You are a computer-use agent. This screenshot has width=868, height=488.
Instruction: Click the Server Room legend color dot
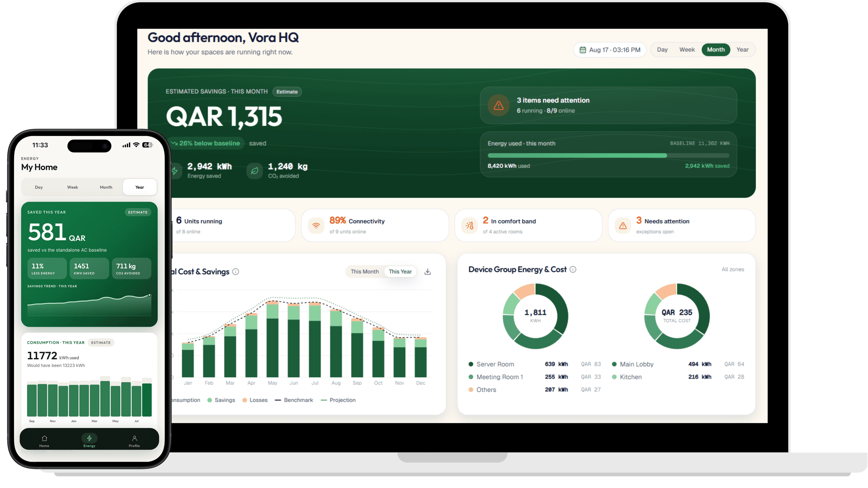pos(471,364)
